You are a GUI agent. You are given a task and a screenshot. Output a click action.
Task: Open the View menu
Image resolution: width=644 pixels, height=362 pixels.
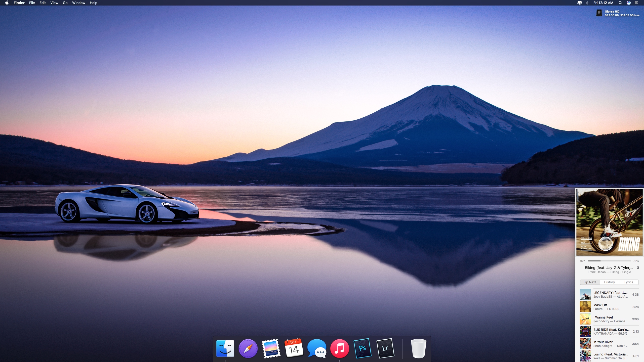(54, 3)
